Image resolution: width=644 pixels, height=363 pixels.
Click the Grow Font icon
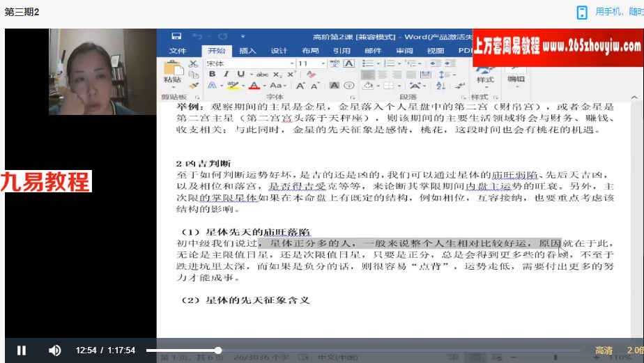[x=300, y=86]
